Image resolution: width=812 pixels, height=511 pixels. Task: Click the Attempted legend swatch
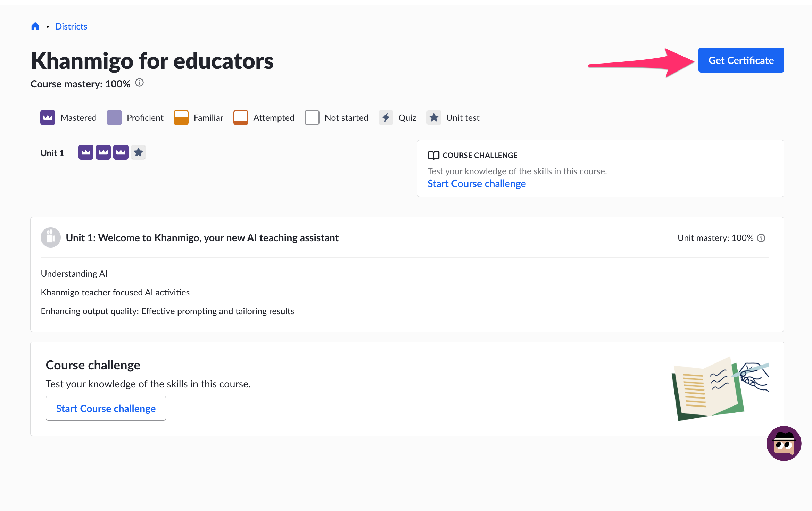(x=241, y=117)
